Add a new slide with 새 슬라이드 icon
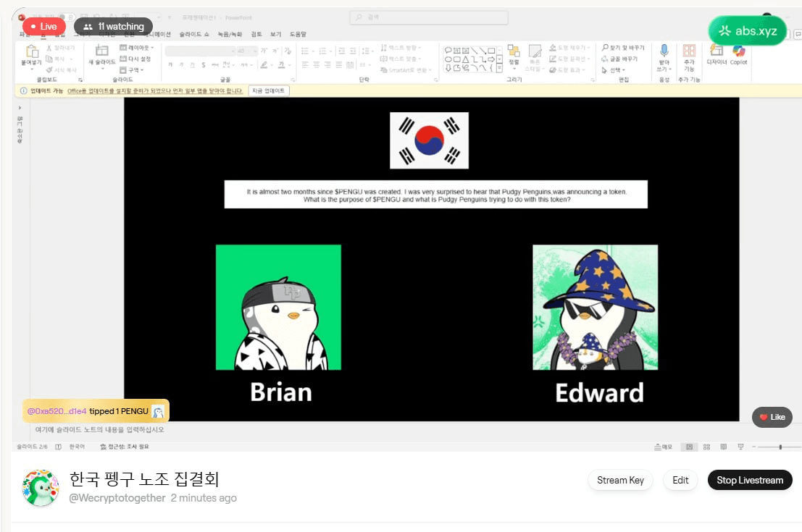Screen dimensions: 802x532 pos(101,50)
